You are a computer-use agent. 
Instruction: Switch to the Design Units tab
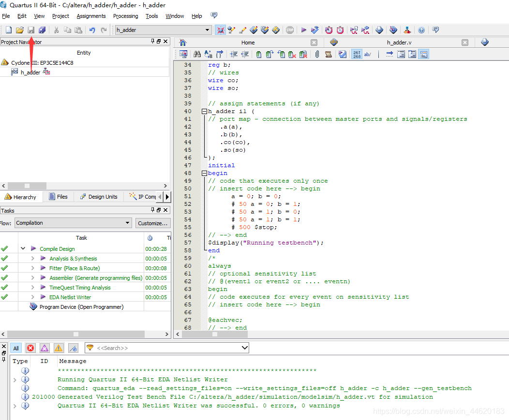click(99, 197)
